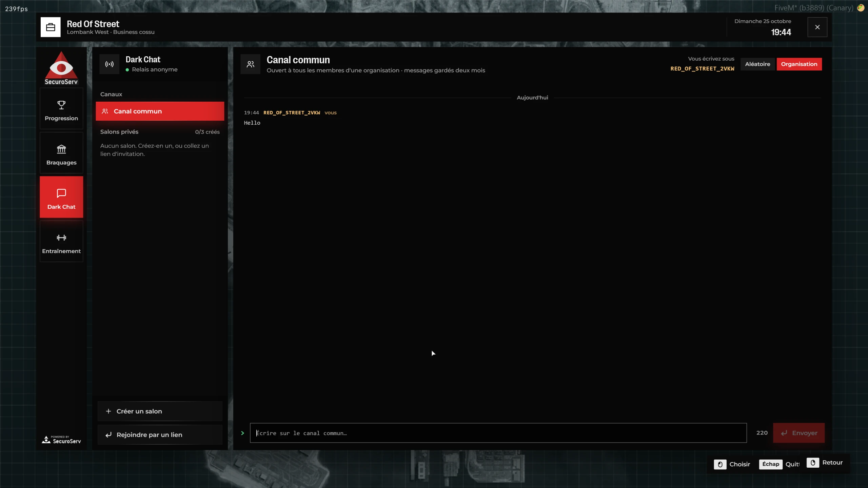Open the Braquages section

pyautogui.click(x=61, y=153)
